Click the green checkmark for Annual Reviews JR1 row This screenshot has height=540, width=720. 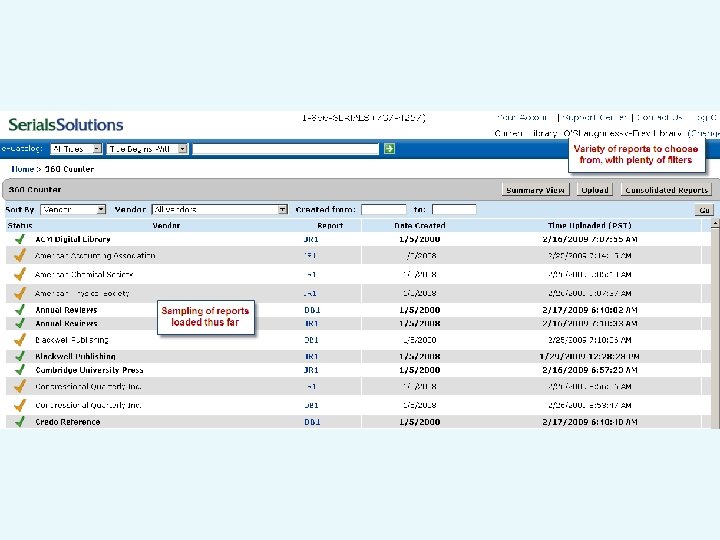[20, 323]
